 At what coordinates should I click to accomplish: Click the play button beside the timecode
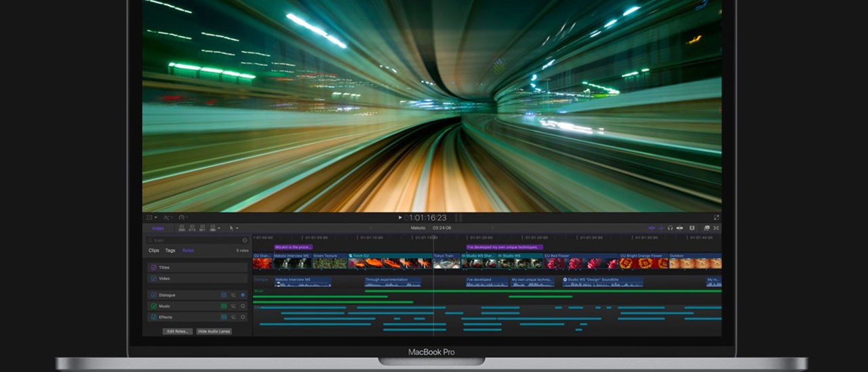[x=400, y=217]
